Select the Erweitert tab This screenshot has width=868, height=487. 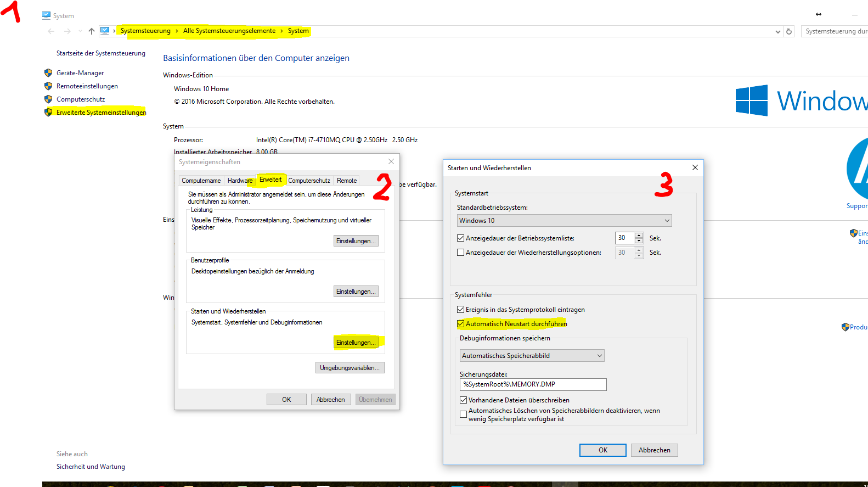pos(270,180)
